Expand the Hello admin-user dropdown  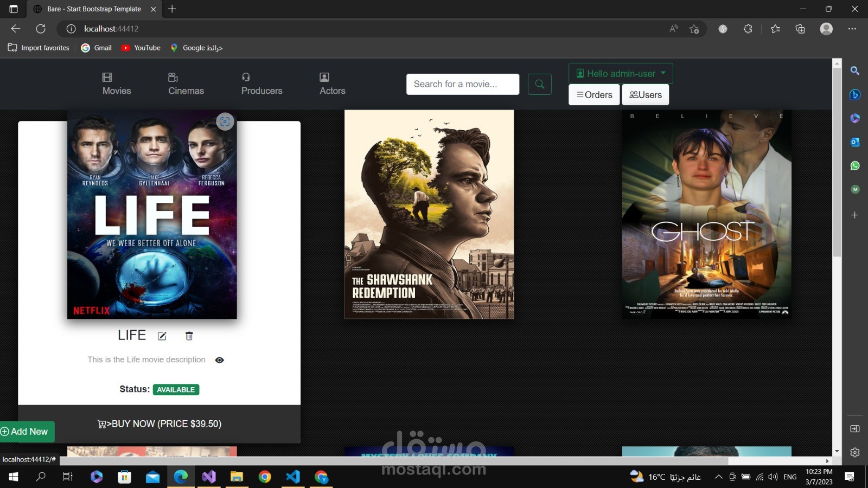pyautogui.click(x=621, y=74)
